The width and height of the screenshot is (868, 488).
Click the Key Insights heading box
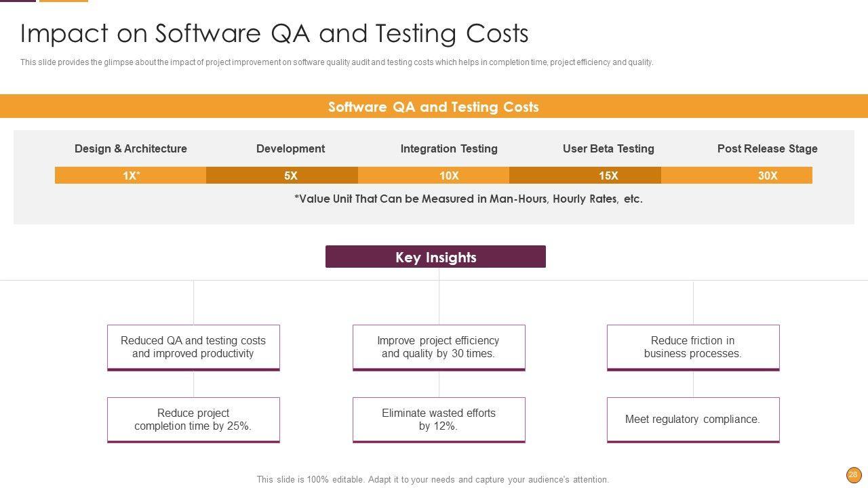pos(435,257)
